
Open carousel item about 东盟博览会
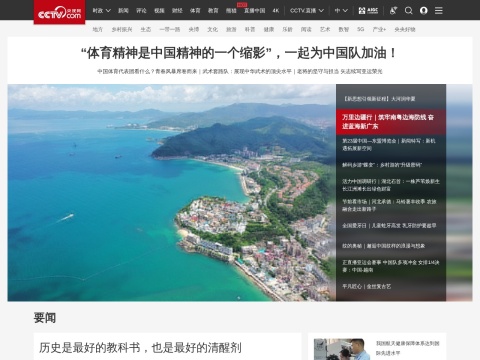click(x=389, y=144)
